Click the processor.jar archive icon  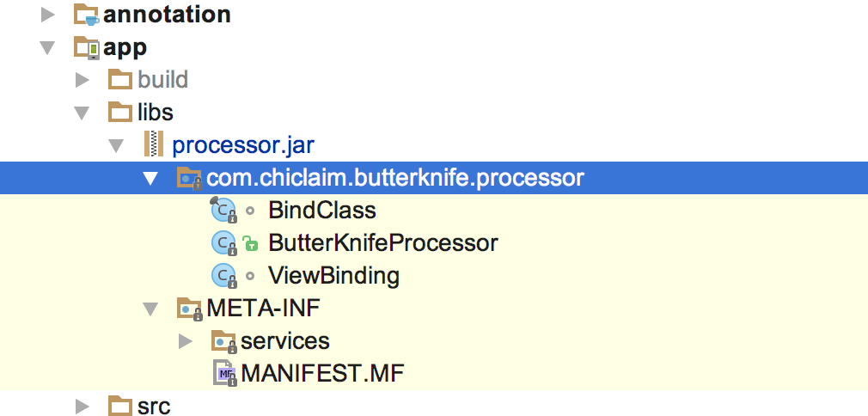(x=153, y=144)
